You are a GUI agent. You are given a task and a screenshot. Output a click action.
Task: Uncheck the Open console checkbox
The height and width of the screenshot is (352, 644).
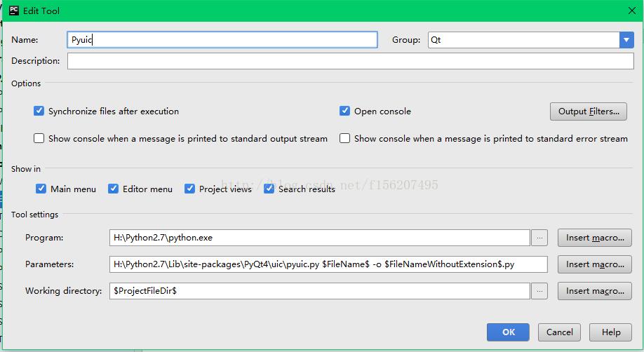[344, 111]
